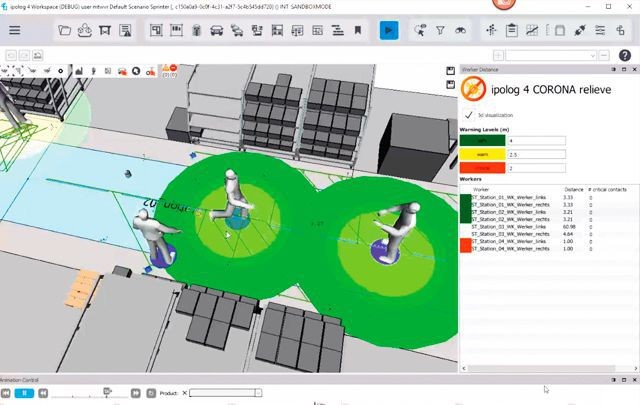Pause the animation playback
The width and height of the screenshot is (640, 405).
[24, 393]
